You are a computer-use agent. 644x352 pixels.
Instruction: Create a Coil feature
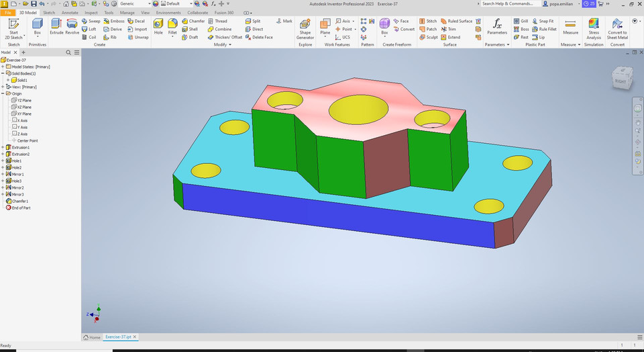coord(89,37)
